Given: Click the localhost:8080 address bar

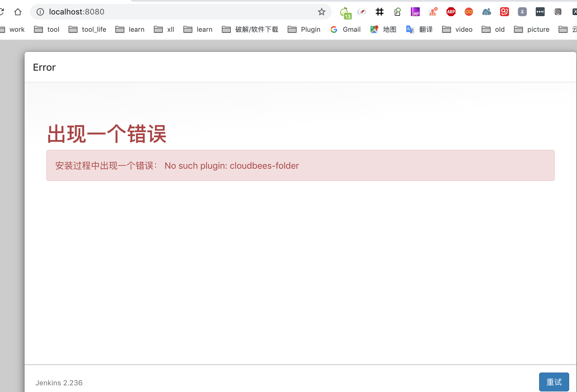Looking at the screenshot, I should (178, 12).
